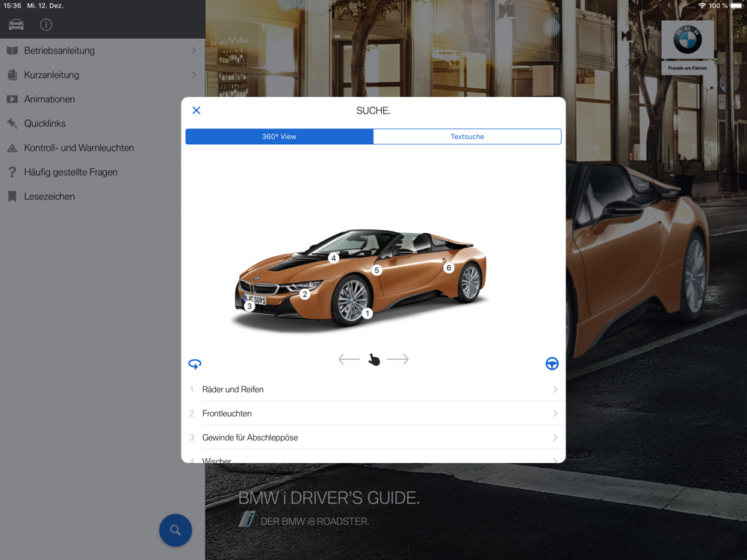Open Betriebsanleitung from the sidebar

coord(102,51)
